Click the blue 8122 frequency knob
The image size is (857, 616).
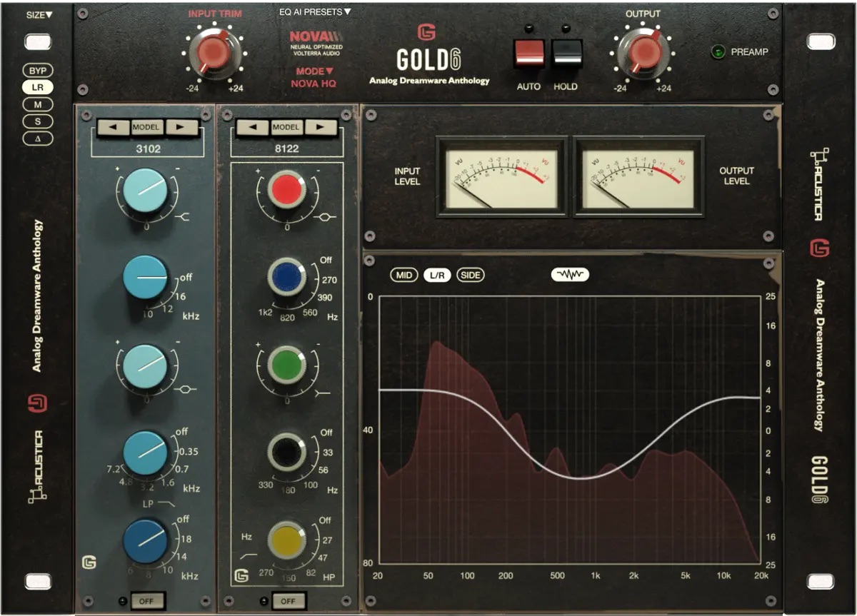(x=286, y=278)
